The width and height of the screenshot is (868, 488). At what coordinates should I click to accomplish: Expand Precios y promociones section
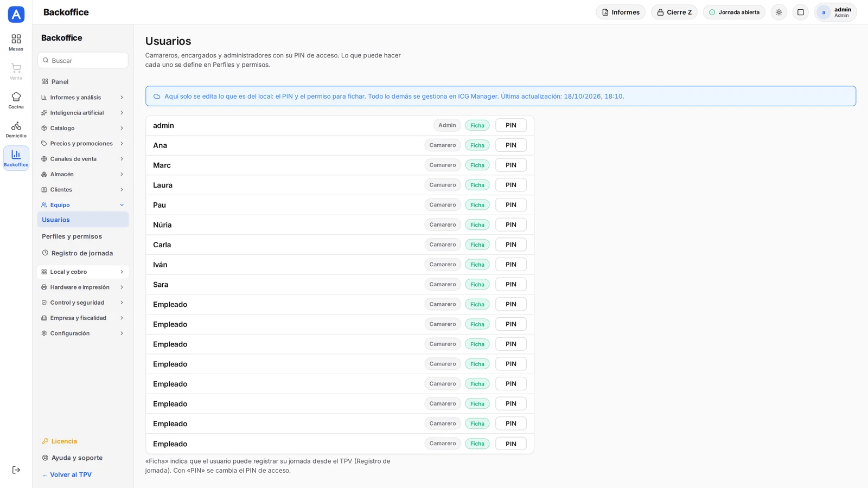pyautogui.click(x=83, y=144)
